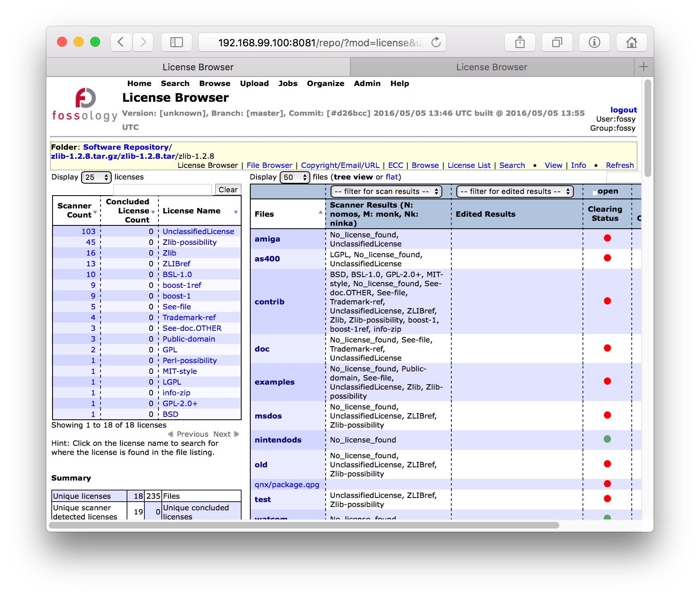Sort by License Name arrow
This screenshot has width=700, height=598.
236,212
